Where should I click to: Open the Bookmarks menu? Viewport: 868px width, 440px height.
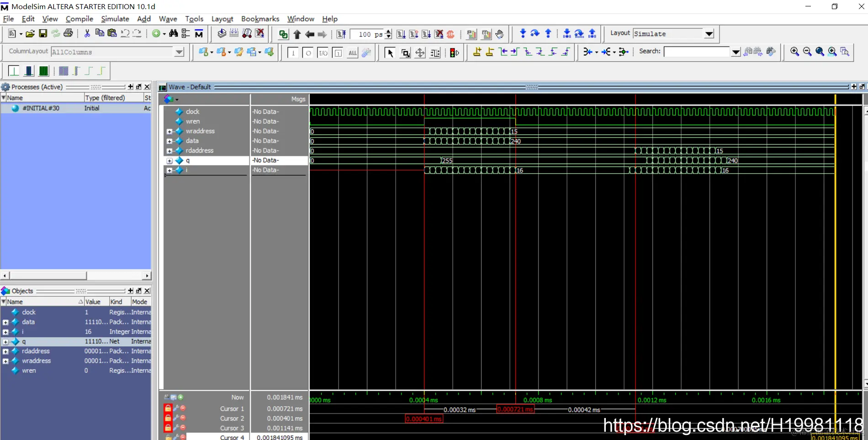260,19
